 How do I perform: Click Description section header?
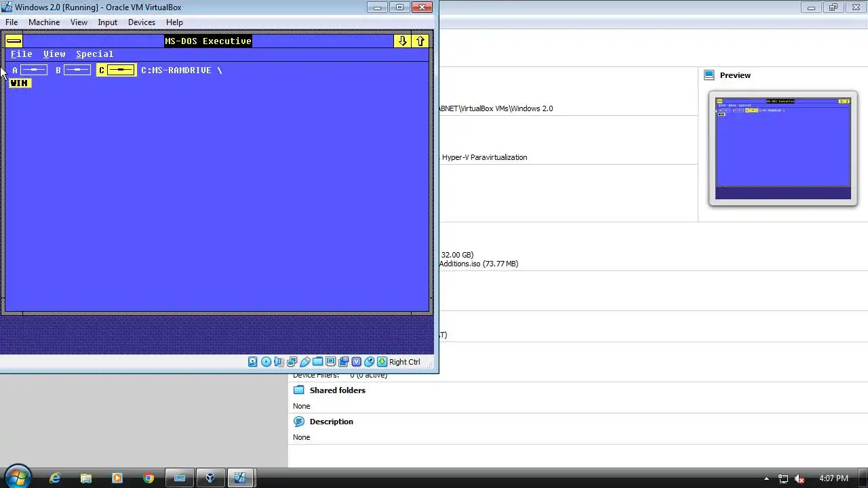[x=332, y=422]
